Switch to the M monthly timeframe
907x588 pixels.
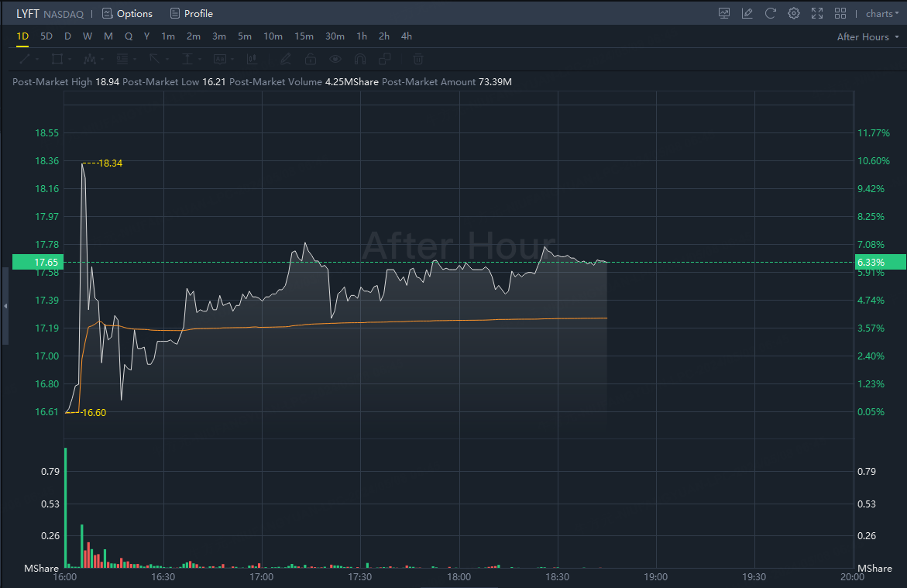tap(108, 36)
